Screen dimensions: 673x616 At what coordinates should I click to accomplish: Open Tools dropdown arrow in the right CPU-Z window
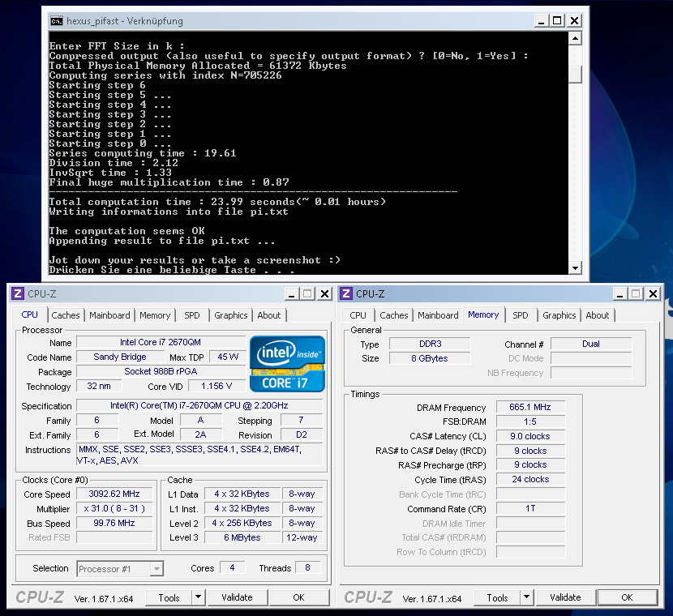pyautogui.click(x=526, y=597)
